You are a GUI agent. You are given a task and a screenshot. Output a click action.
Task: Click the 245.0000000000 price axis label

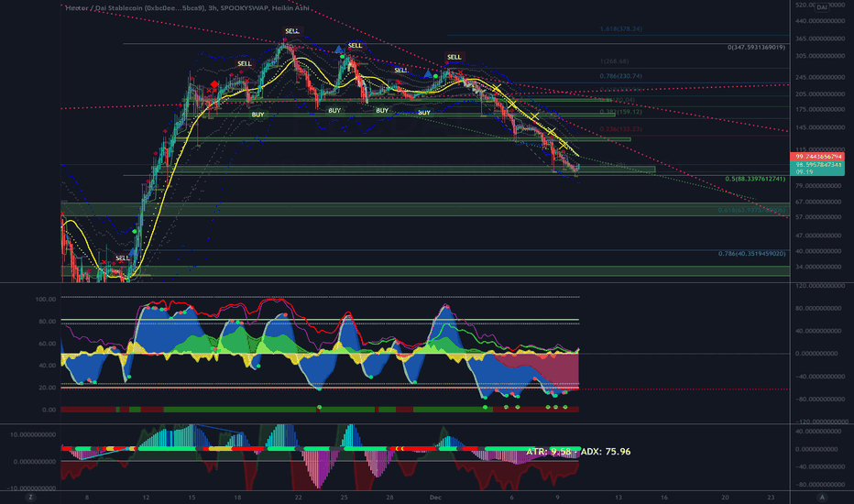[820, 77]
